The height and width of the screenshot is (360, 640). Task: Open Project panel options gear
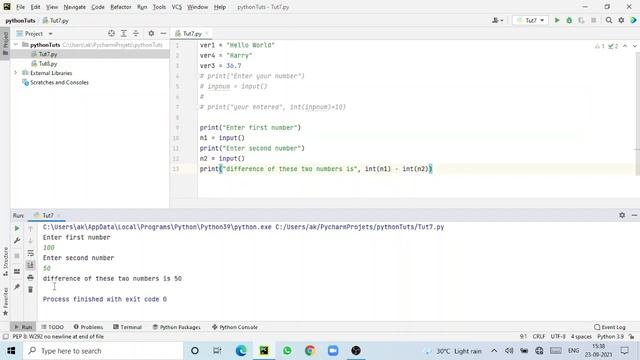(151, 33)
